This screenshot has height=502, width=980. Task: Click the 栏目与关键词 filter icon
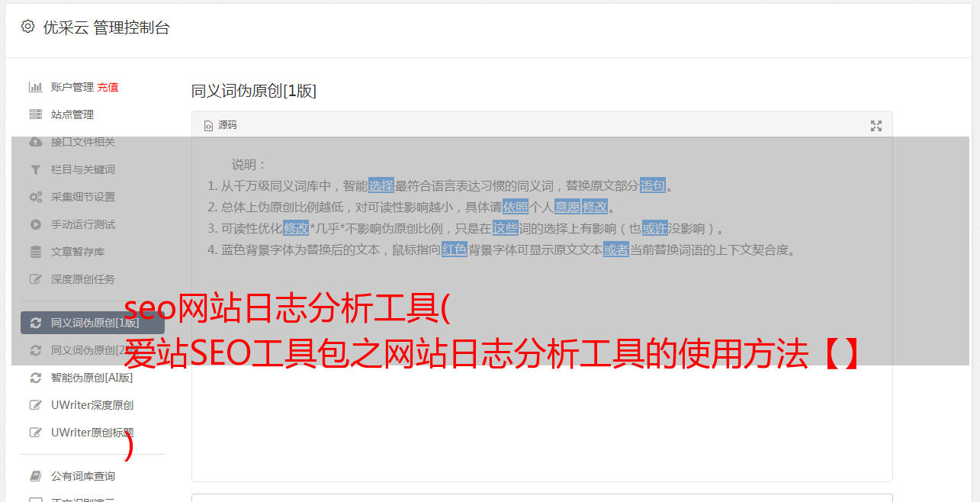point(35,169)
